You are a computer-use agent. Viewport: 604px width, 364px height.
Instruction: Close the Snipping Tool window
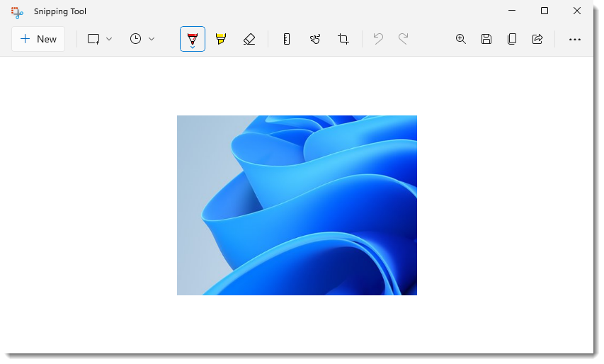pyautogui.click(x=577, y=11)
